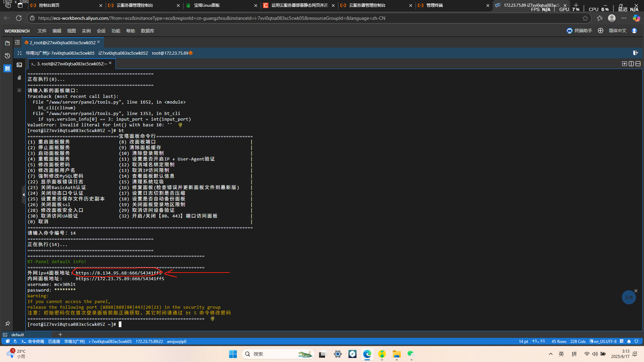This screenshot has height=362, width=644.
Task: Toggle fullscreen with the expand arrows icon
Action: pyautogui.click(x=19, y=53)
